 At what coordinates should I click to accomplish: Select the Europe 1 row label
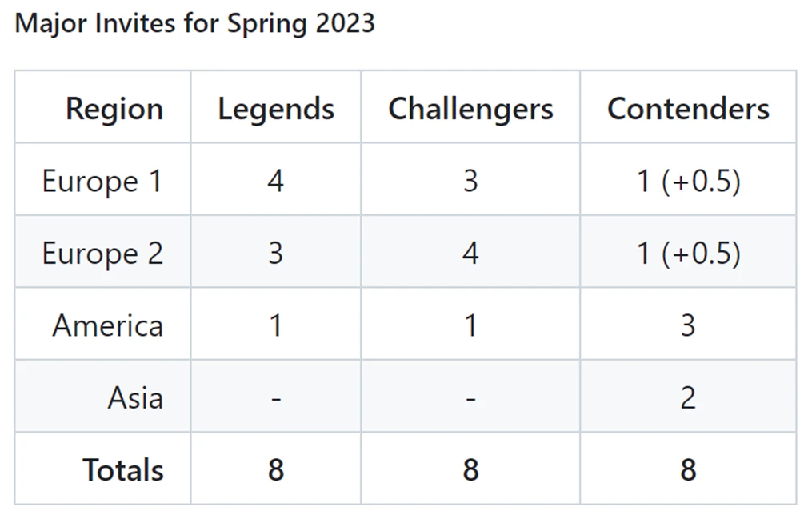(102, 181)
